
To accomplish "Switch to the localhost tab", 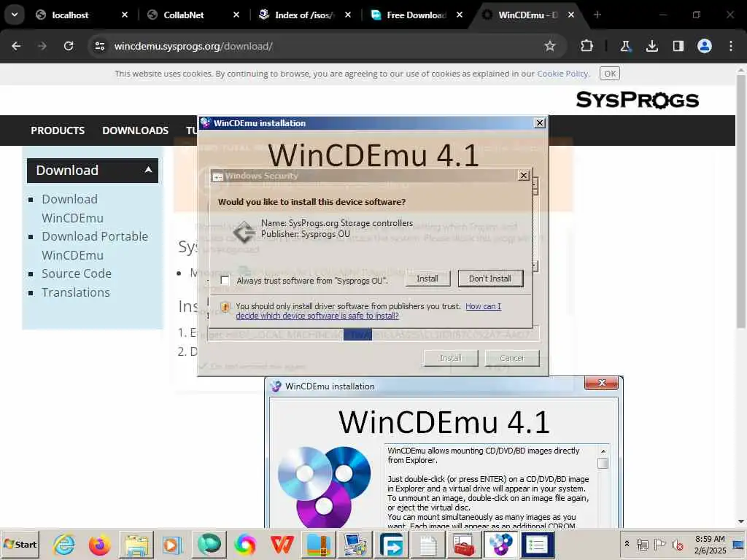I will [81, 15].
